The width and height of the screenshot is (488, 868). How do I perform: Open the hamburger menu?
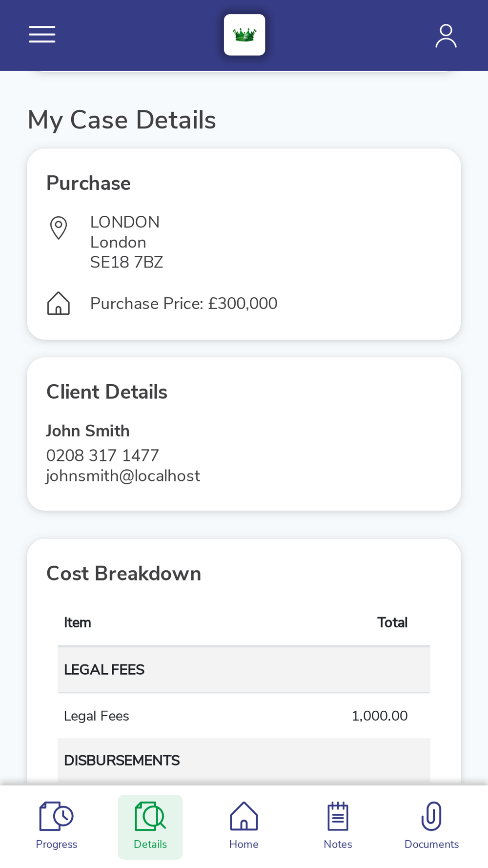coord(42,35)
